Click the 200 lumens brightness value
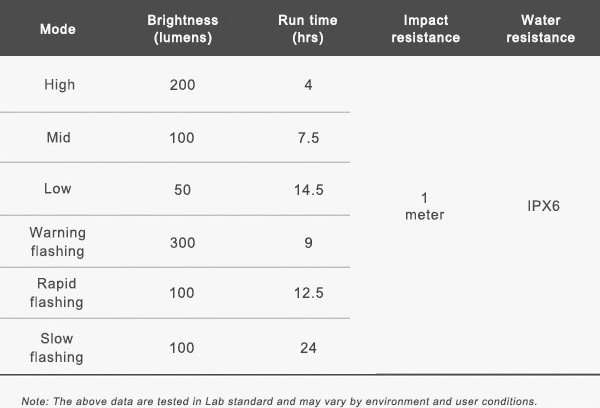 (183, 85)
